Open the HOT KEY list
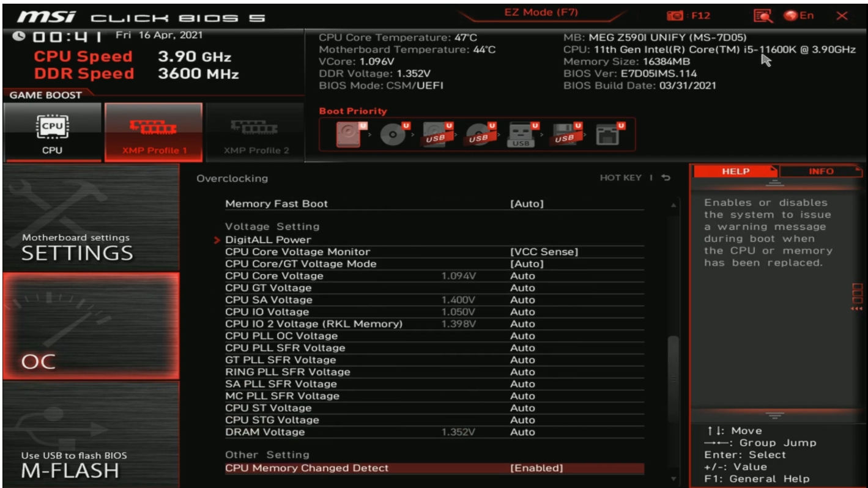This screenshot has width=868, height=488. click(621, 178)
